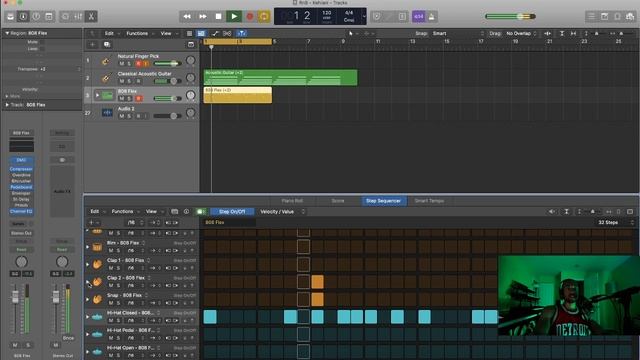Open the Step Sequencer View menu
The image size is (640, 360).
153,211
